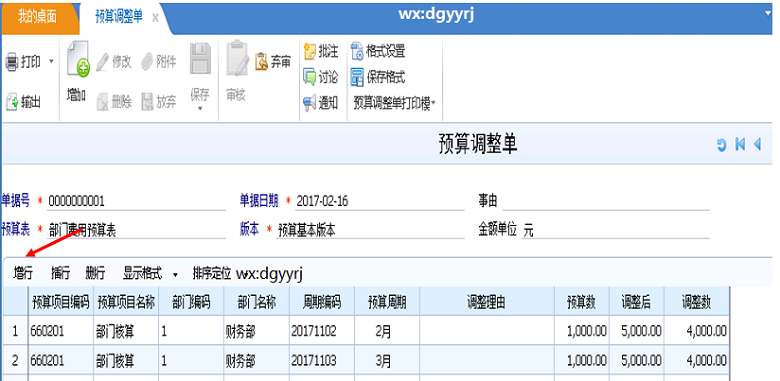Click the Un-audit (弃审) icon

tap(262, 62)
